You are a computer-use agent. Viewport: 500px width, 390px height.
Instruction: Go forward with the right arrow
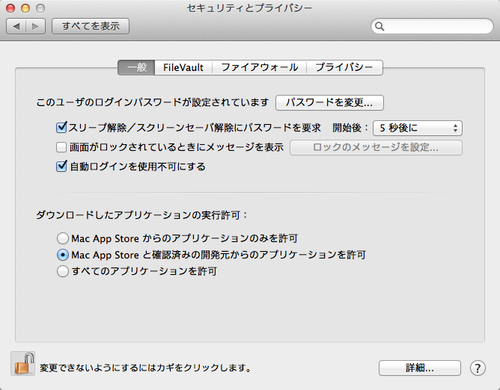35,26
